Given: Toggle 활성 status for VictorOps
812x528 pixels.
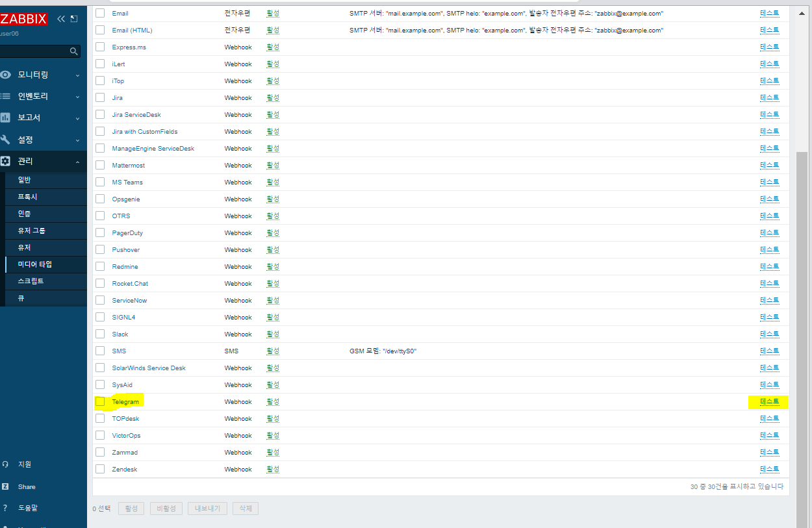Looking at the screenshot, I should click(x=273, y=436).
